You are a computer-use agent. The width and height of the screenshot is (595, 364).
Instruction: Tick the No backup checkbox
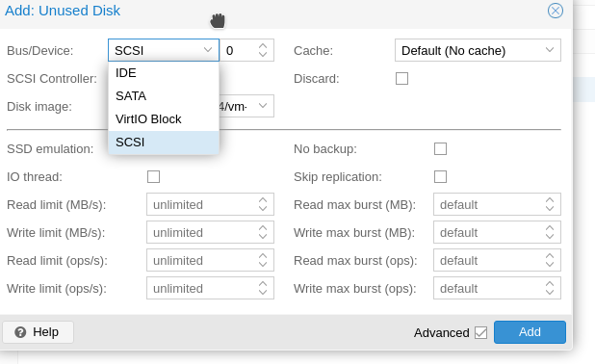(x=440, y=149)
